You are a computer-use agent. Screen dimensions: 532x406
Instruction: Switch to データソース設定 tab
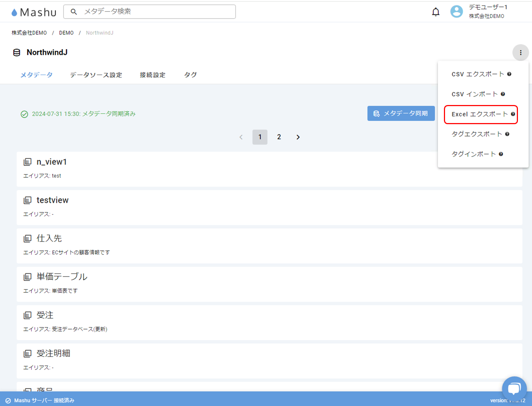pyautogui.click(x=96, y=75)
